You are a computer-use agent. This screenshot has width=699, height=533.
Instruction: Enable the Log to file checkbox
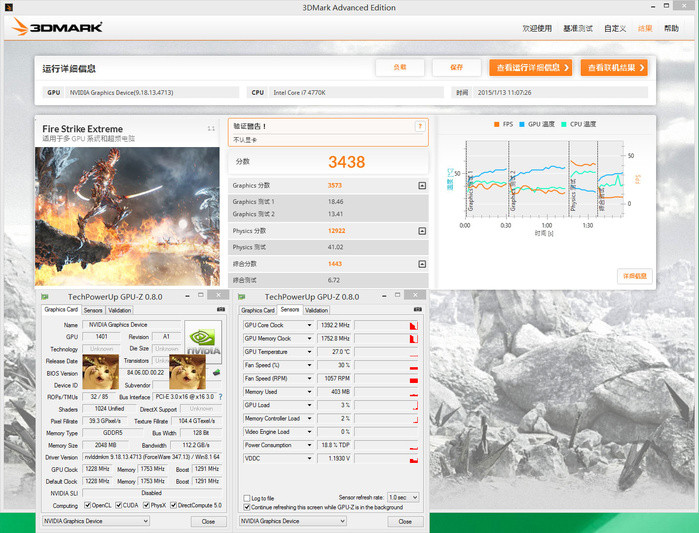point(248,497)
